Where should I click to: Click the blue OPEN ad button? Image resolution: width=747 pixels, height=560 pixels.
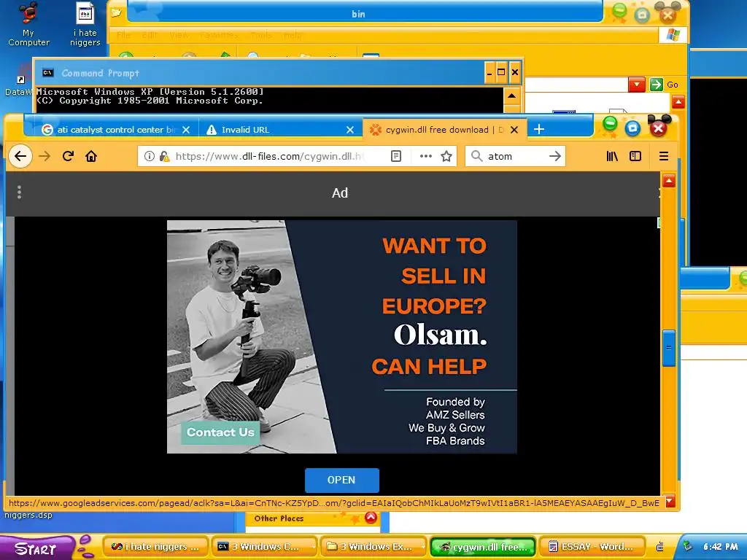(x=341, y=480)
